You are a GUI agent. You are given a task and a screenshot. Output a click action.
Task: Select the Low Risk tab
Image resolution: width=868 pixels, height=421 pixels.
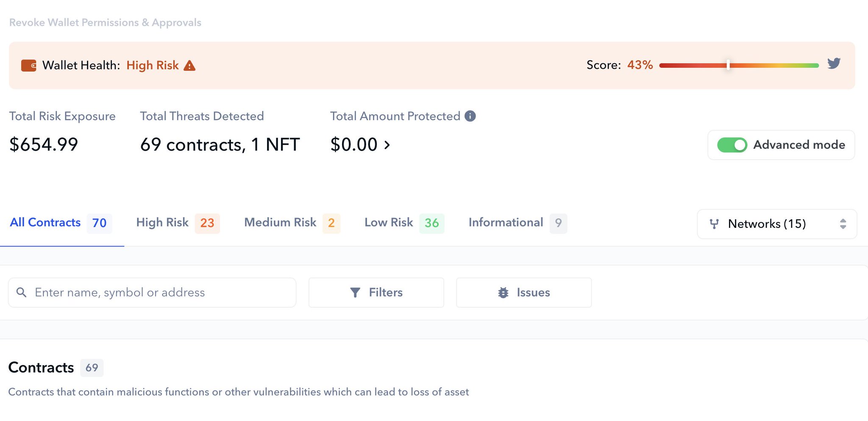coord(404,223)
